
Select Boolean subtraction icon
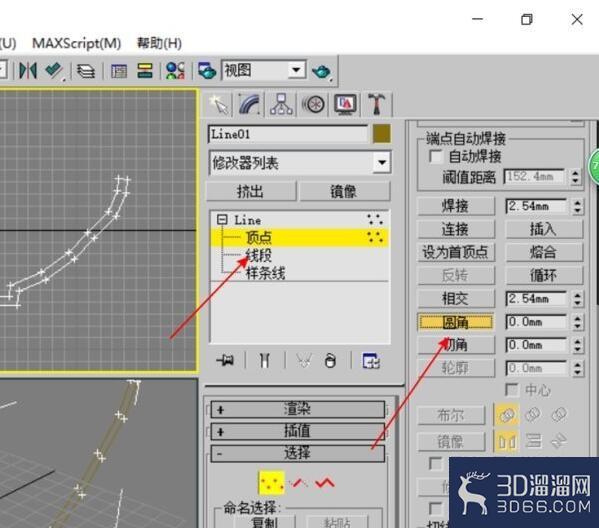point(533,415)
